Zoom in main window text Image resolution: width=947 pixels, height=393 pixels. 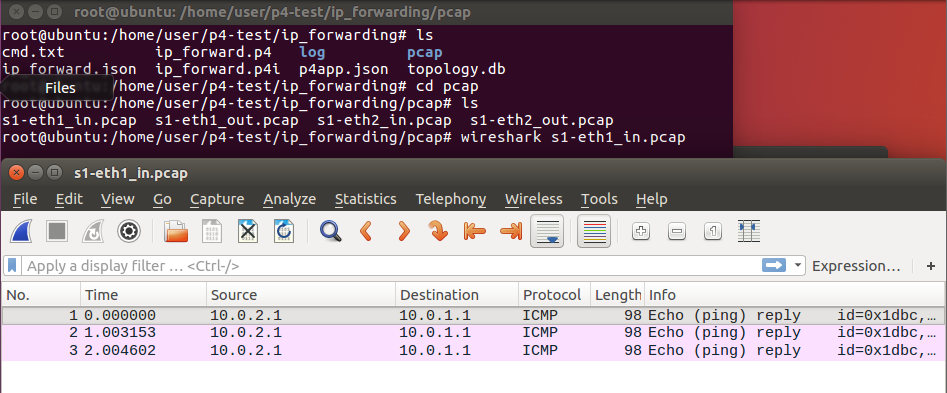pyautogui.click(x=641, y=231)
